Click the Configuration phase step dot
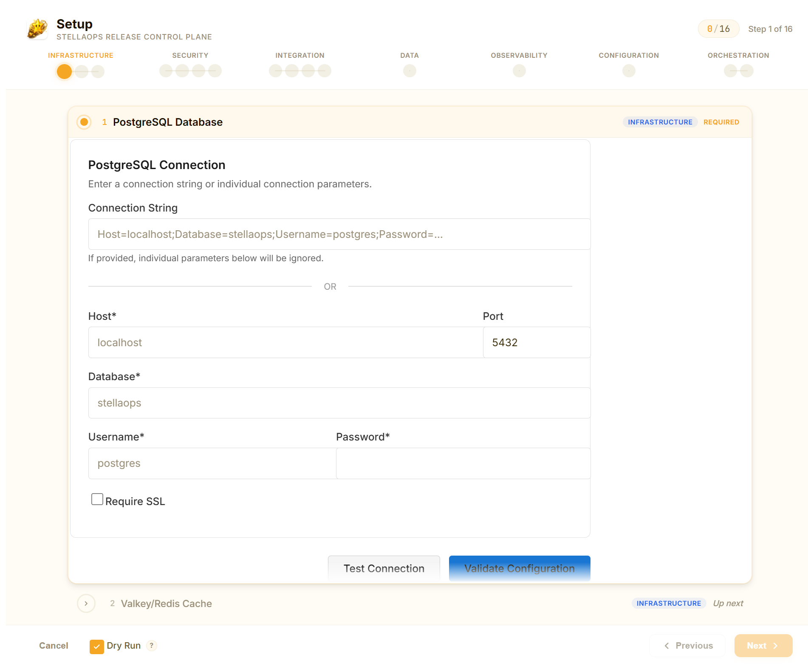This screenshot has width=808, height=672. (628, 71)
